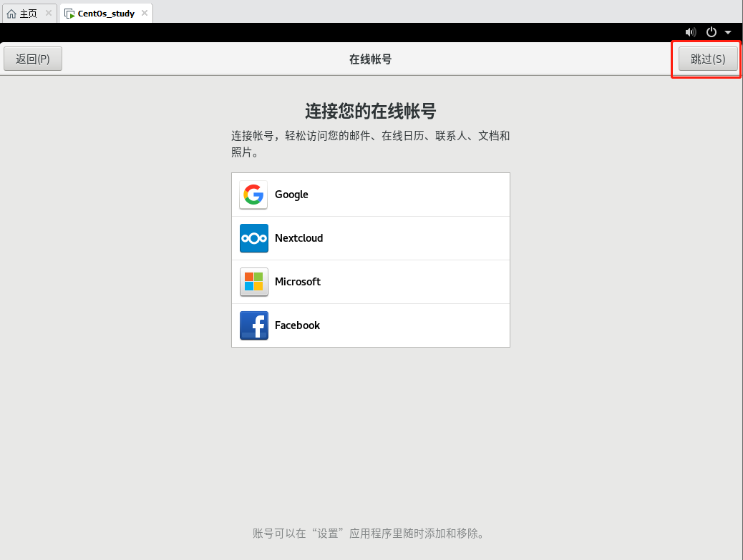Click the Google logo icon

click(253, 194)
